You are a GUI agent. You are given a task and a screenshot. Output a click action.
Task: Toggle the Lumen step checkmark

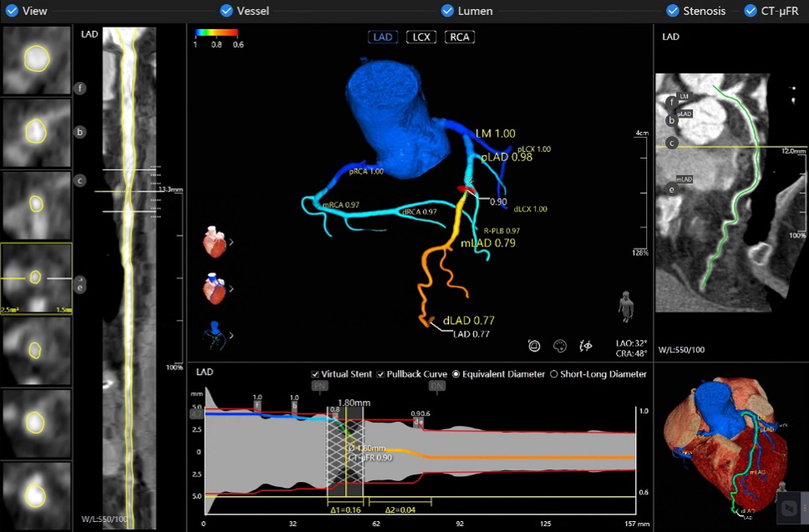pyautogui.click(x=447, y=11)
